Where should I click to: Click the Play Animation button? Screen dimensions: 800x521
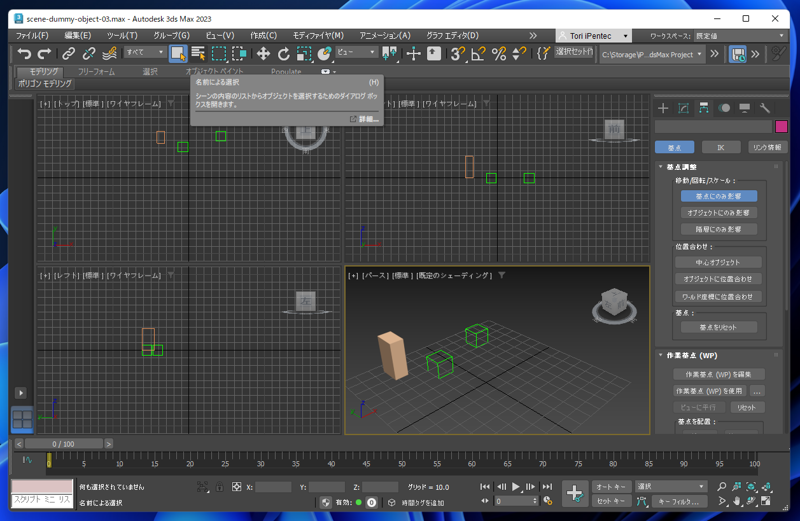[x=516, y=487]
